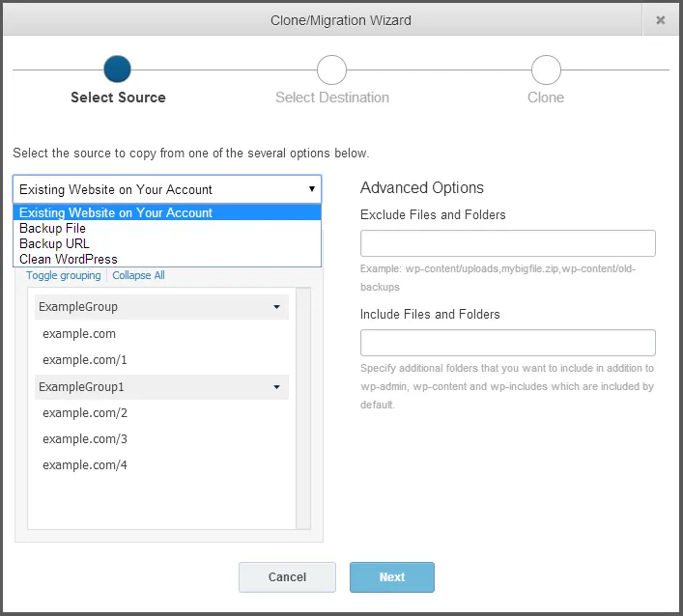This screenshot has width=683, height=616.
Task: Open the source type dropdown
Action: point(167,189)
